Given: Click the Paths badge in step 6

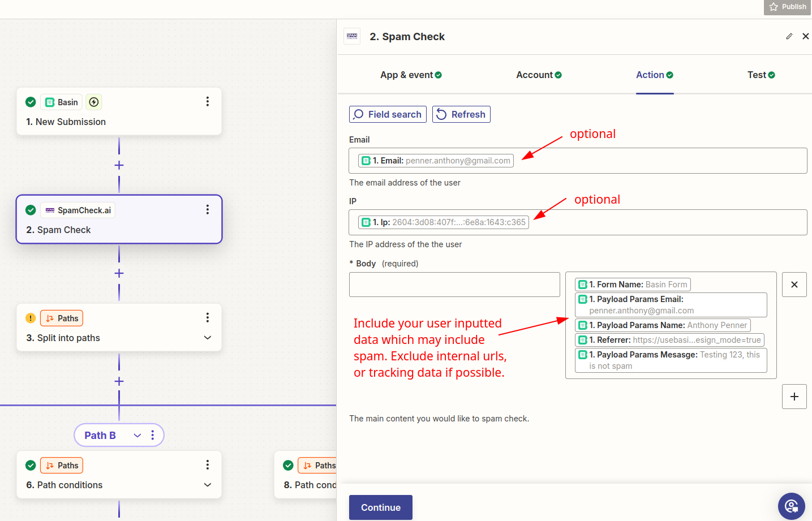Looking at the screenshot, I should coord(62,466).
